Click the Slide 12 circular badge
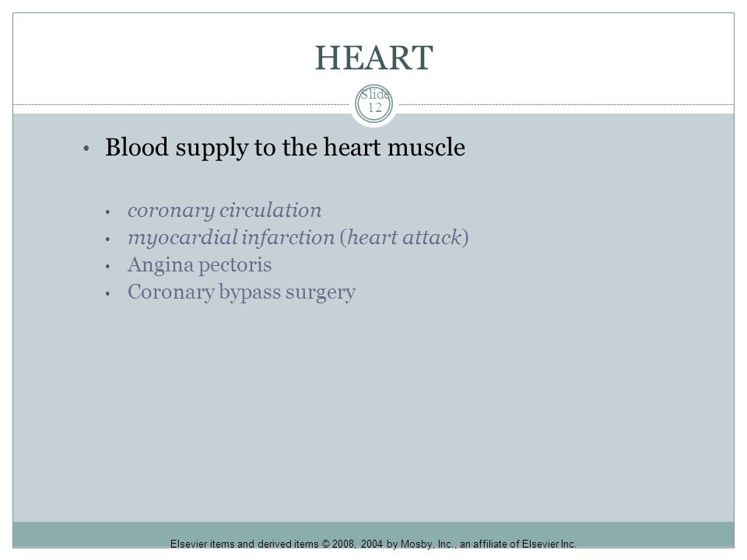The width and height of the screenshot is (747, 560). click(x=374, y=103)
